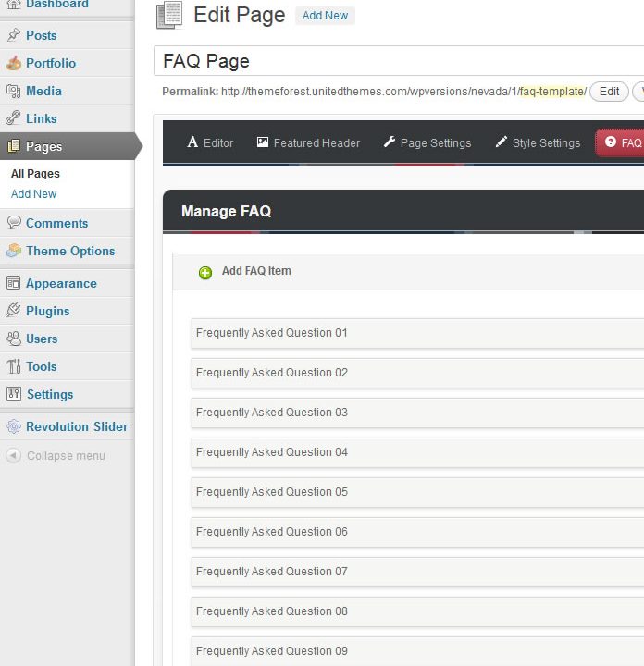Click the Plugins plug icon

[x=13, y=311]
